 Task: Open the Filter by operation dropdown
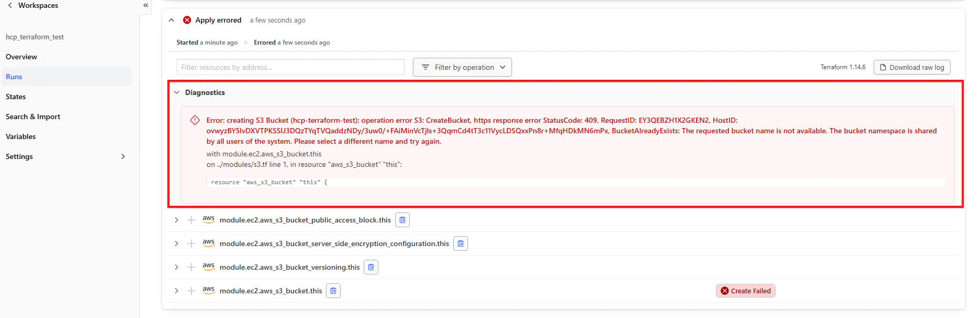pyautogui.click(x=462, y=67)
